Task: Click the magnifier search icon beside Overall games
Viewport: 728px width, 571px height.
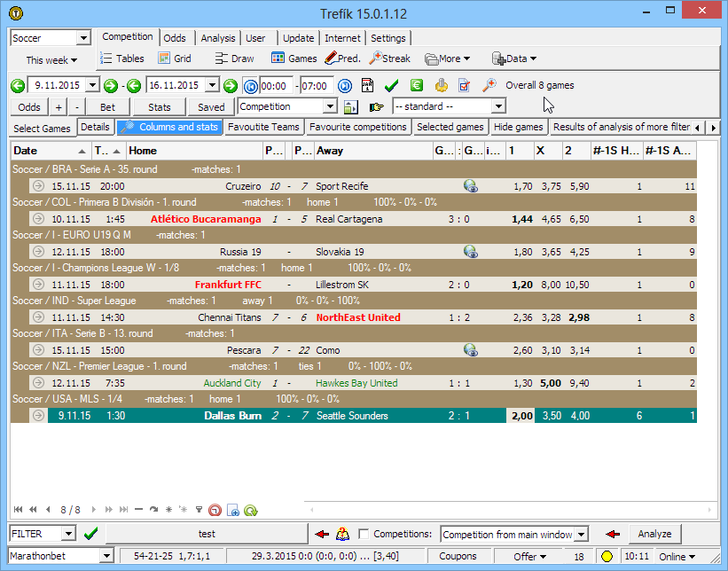Action: (x=489, y=86)
